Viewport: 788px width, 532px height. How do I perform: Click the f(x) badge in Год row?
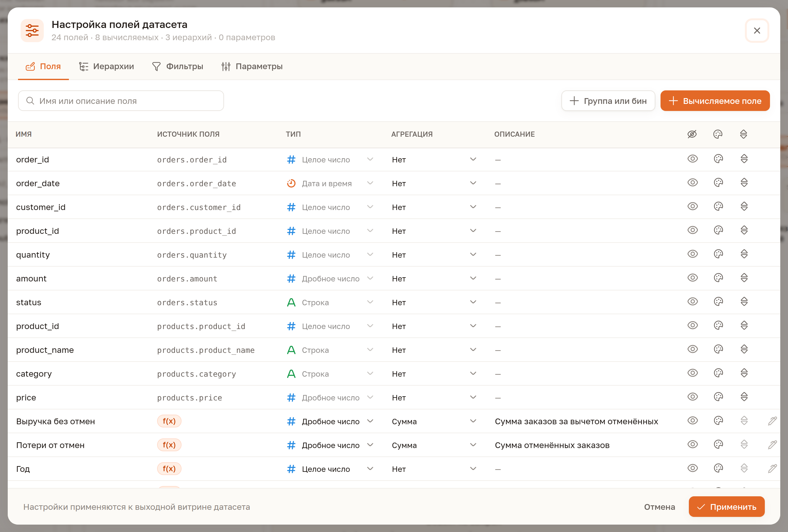click(169, 468)
